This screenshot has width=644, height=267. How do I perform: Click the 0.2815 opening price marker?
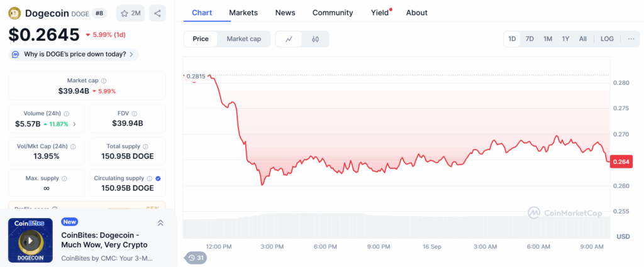tap(196, 76)
